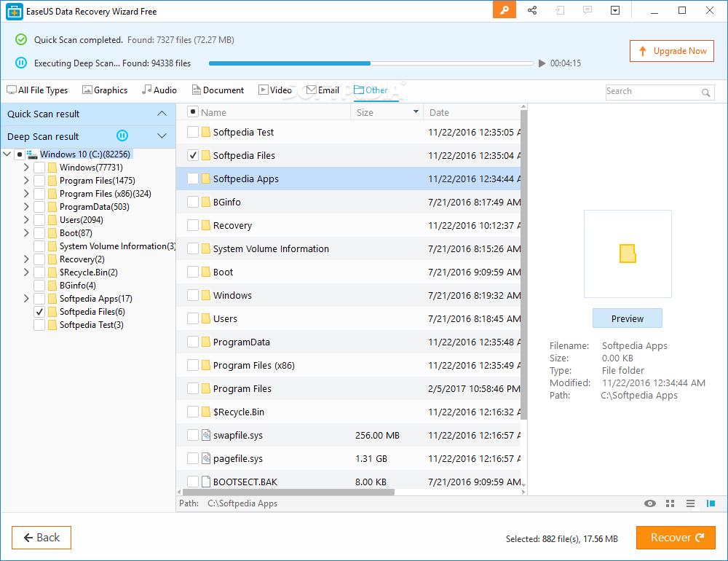This screenshot has width=728, height=561.
Task: Expand the Windows(77731) tree node
Action: pos(26,168)
